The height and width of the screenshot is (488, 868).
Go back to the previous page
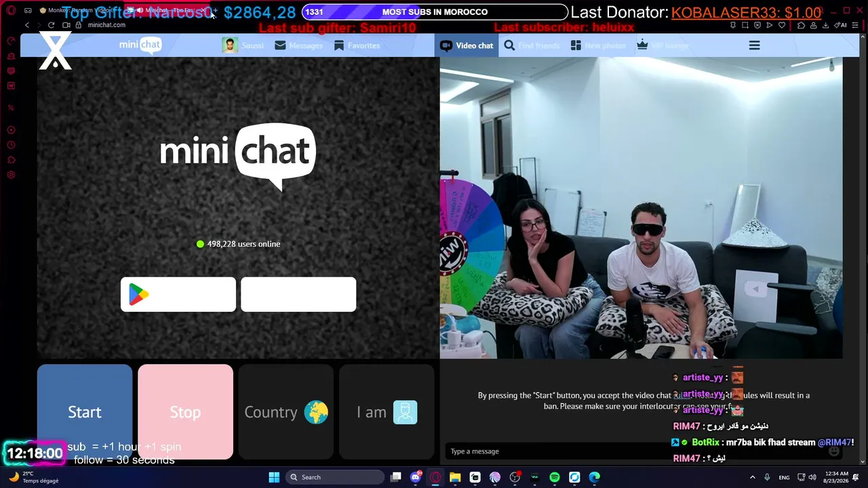pos(27,25)
